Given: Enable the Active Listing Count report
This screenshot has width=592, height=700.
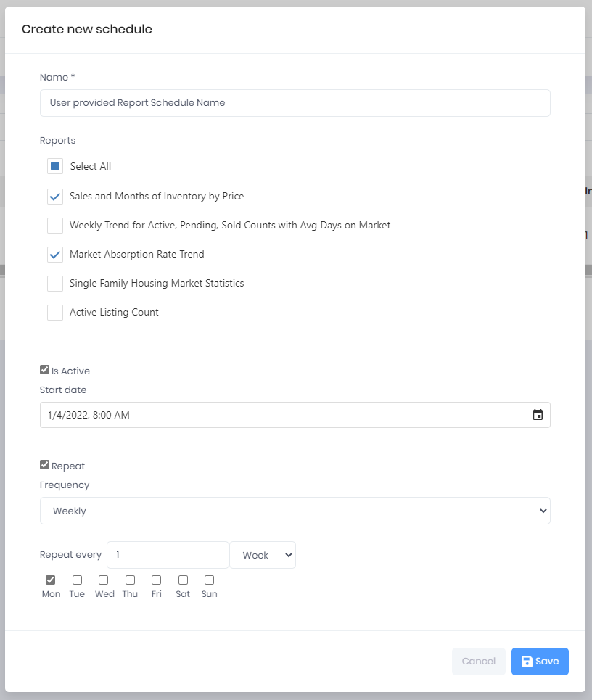Looking at the screenshot, I should coord(55,312).
